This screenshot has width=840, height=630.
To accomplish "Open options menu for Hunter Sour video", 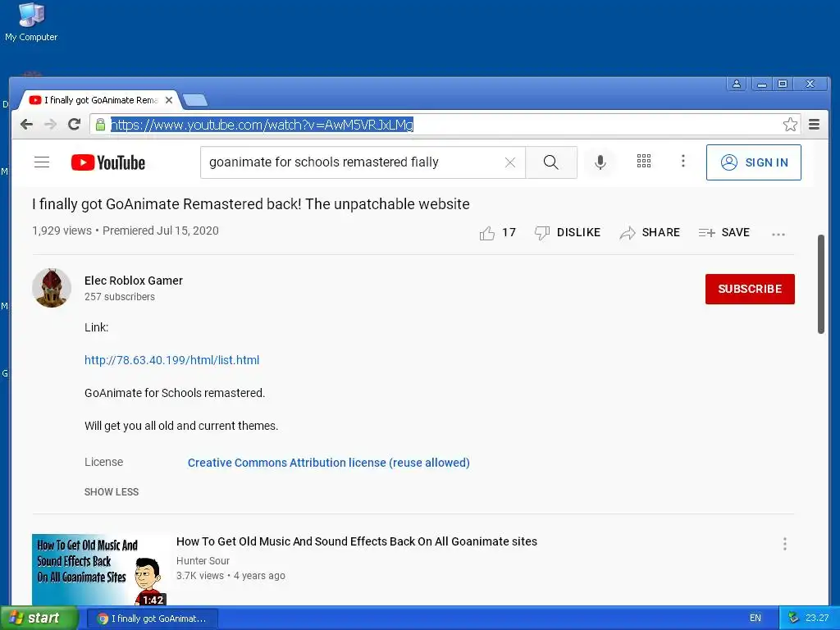I will coord(785,545).
